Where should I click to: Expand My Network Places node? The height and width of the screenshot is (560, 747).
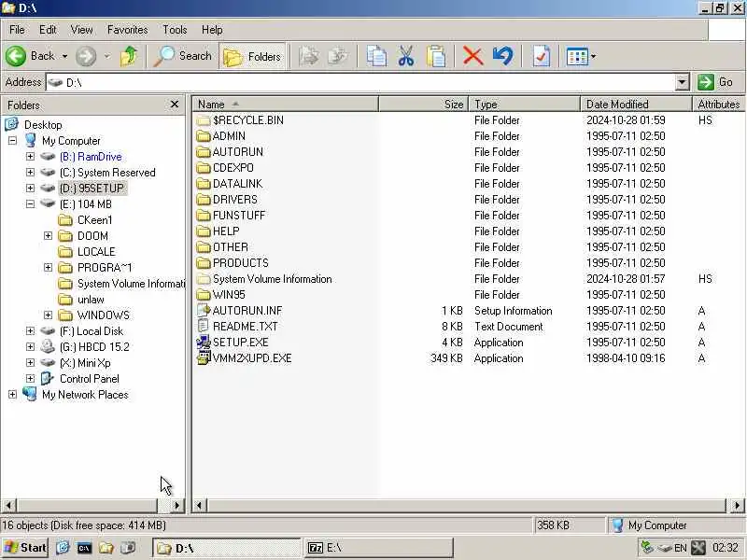click(12, 394)
